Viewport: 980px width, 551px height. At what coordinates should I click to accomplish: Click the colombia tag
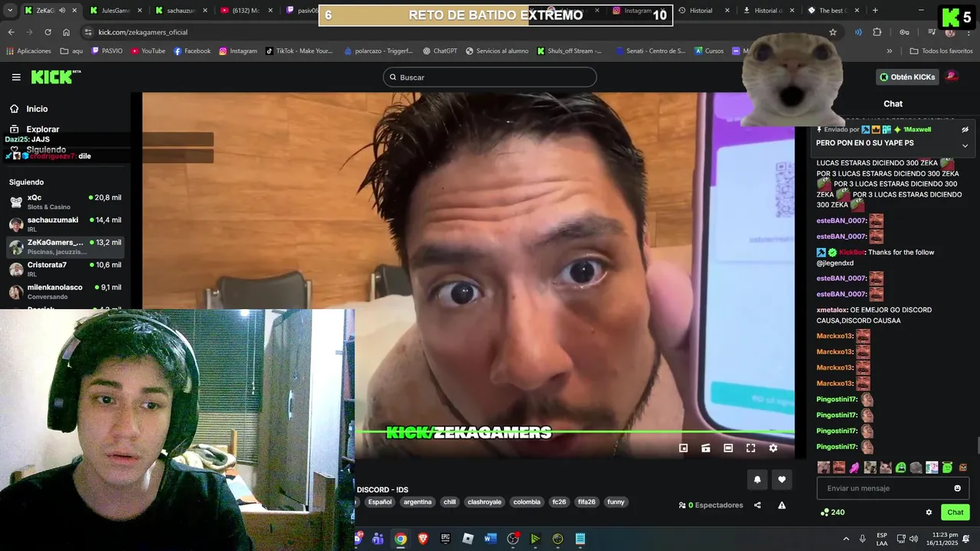[x=527, y=502]
